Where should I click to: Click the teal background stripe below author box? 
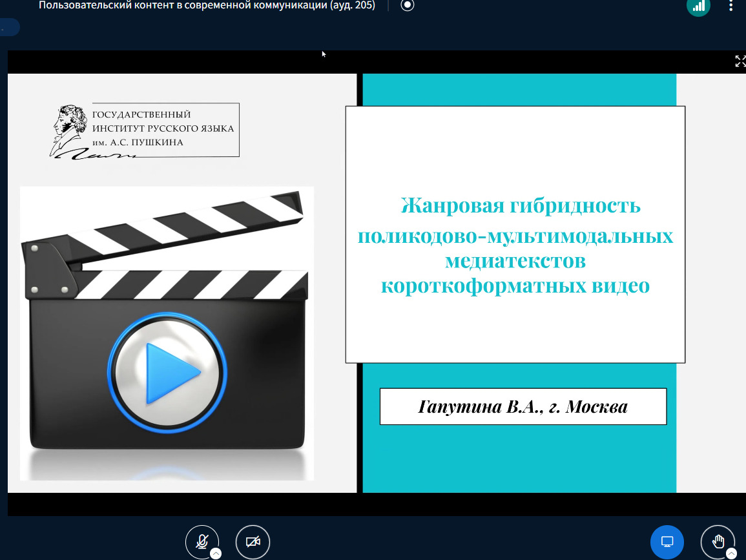click(x=519, y=459)
